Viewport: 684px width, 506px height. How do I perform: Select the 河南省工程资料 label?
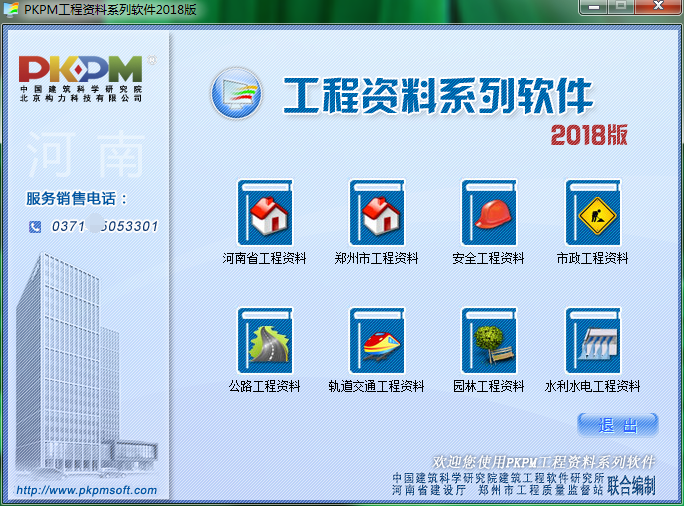(264, 258)
